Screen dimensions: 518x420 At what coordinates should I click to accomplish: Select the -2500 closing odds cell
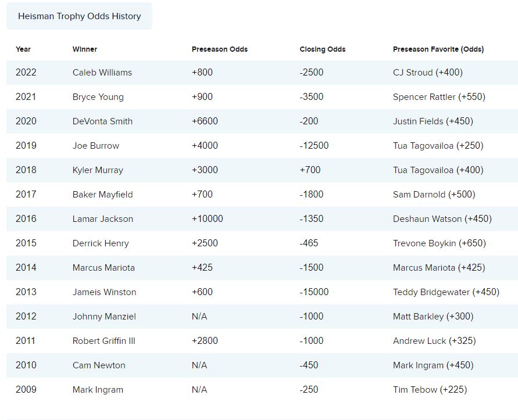click(x=311, y=72)
